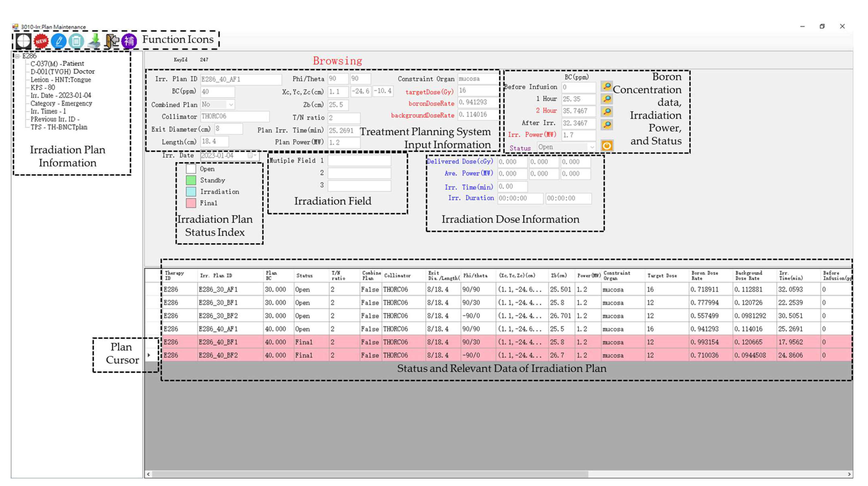Click the Multiple Field 1 input box
The height and width of the screenshot is (486, 868).
[359, 161]
